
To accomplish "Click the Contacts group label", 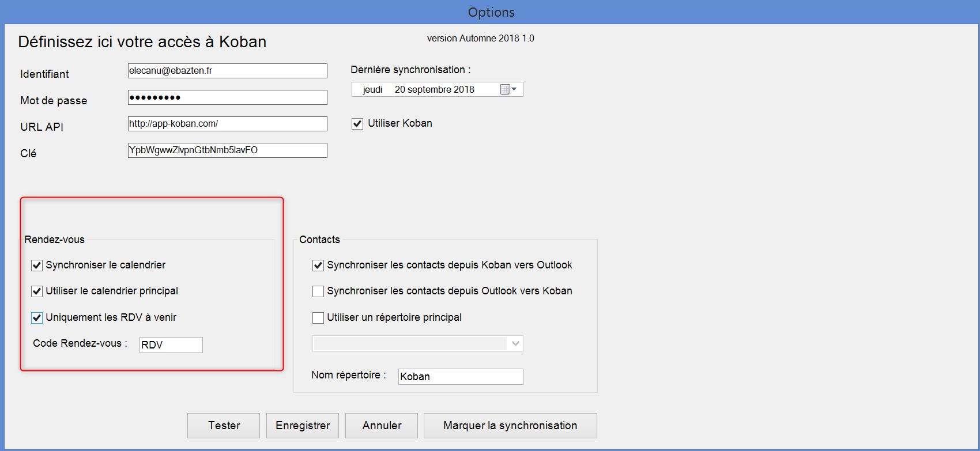I will click(319, 240).
